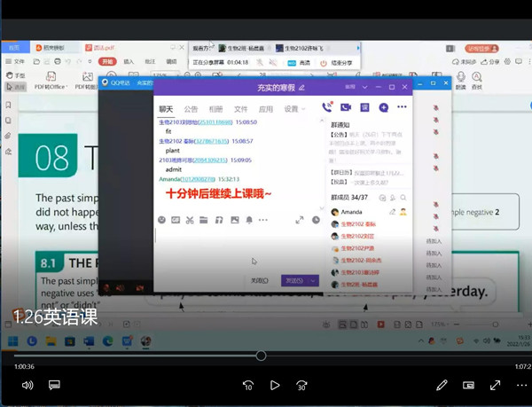Start a QQ group voice call
The height and width of the screenshot is (407, 532).
click(327, 107)
